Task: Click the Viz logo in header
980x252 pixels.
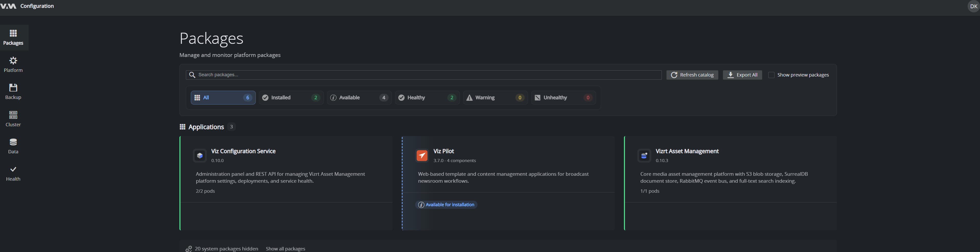Action: [8, 6]
